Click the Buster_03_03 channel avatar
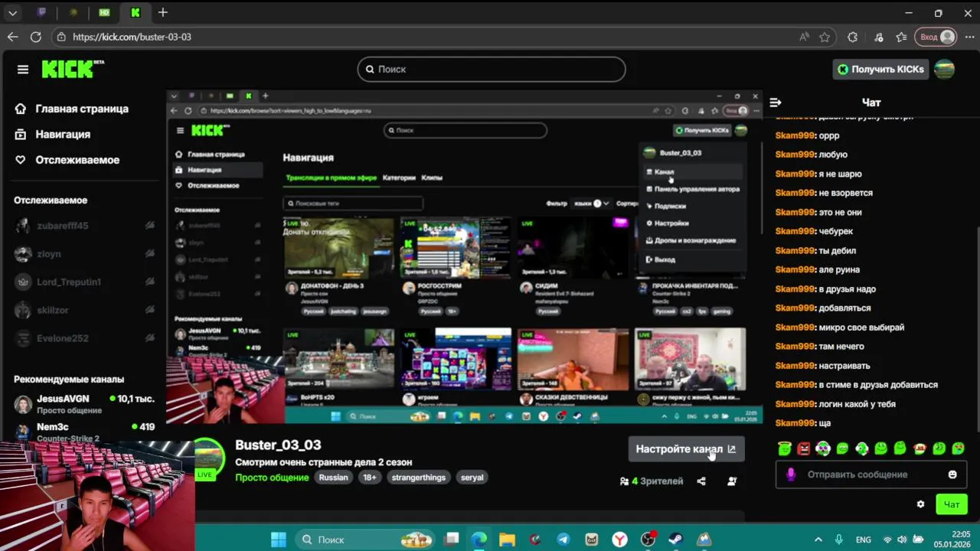The image size is (980, 551). click(x=210, y=458)
